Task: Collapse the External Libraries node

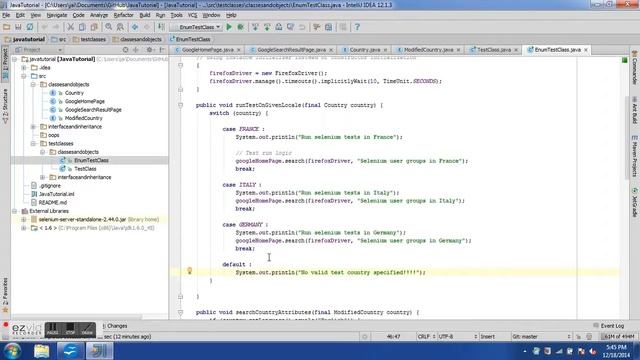Action: (x=15, y=211)
